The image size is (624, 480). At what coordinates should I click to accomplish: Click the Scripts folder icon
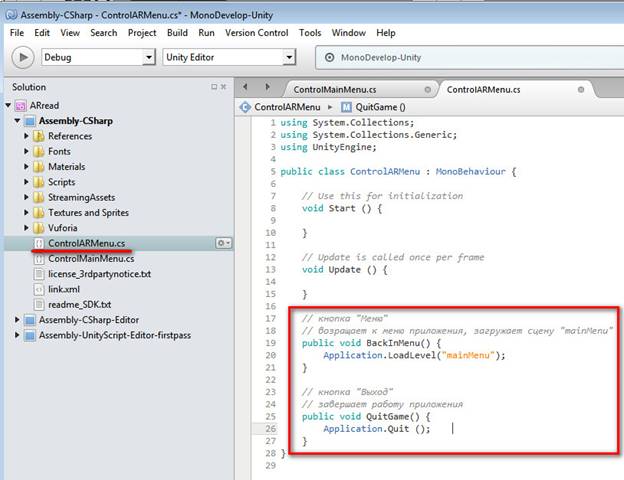click(39, 182)
